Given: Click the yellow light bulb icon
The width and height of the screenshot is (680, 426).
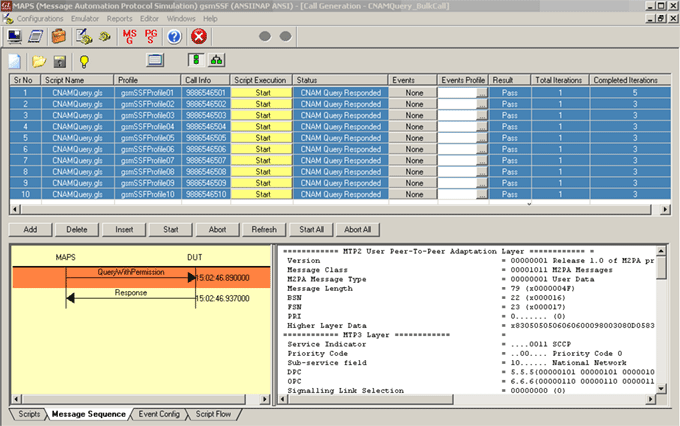Looking at the screenshot, I should [85, 62].
